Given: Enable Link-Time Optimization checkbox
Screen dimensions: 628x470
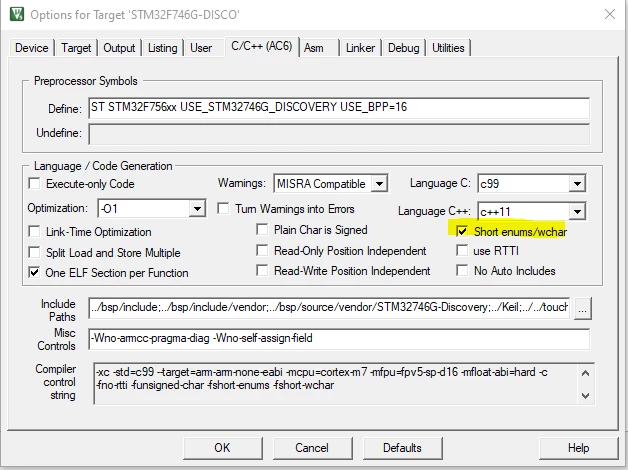Looking at the screenshot, I should tap(34, 232).
